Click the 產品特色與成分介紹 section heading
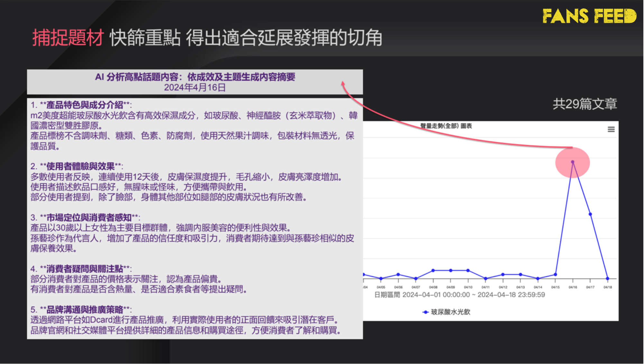Screen dimensions: 644x364 point(85,105)
